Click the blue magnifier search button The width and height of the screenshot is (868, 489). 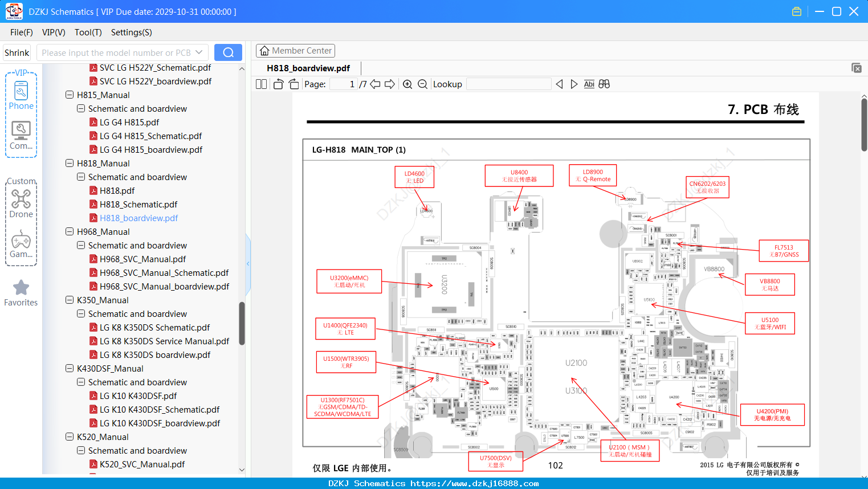coord(228,52)
